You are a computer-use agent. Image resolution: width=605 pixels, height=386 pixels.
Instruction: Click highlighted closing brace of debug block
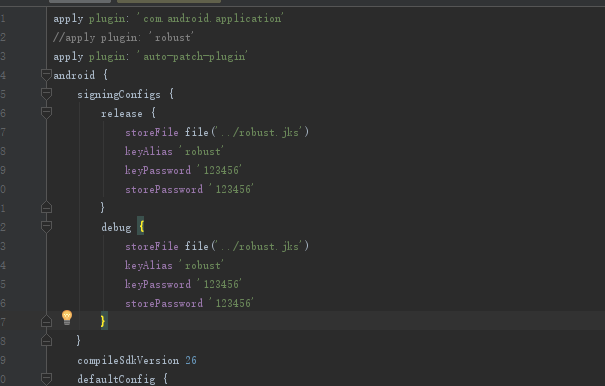pos(103,321)
